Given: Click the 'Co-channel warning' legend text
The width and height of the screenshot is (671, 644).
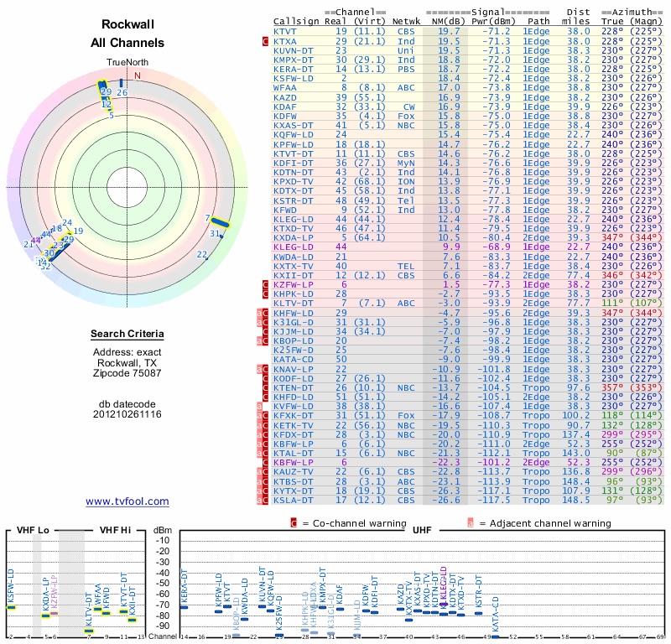Looking at the screenshot, I should [x=360, y=523].
